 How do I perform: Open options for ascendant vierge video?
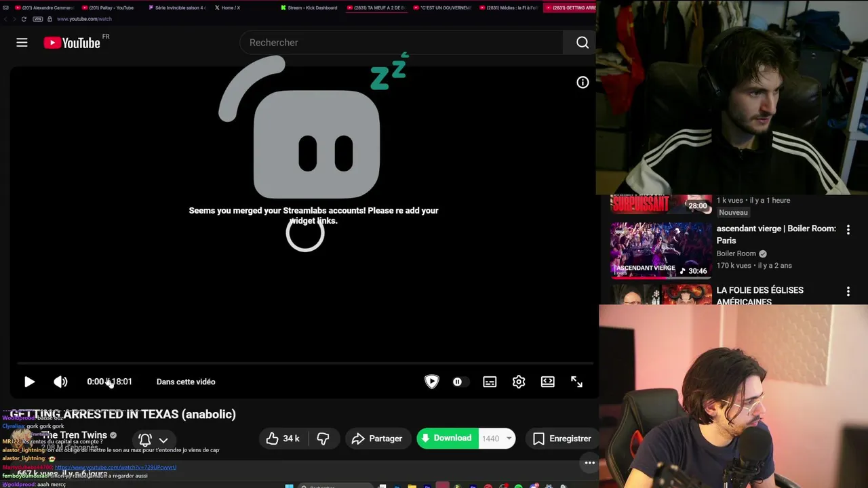click(x=848, y=230)
